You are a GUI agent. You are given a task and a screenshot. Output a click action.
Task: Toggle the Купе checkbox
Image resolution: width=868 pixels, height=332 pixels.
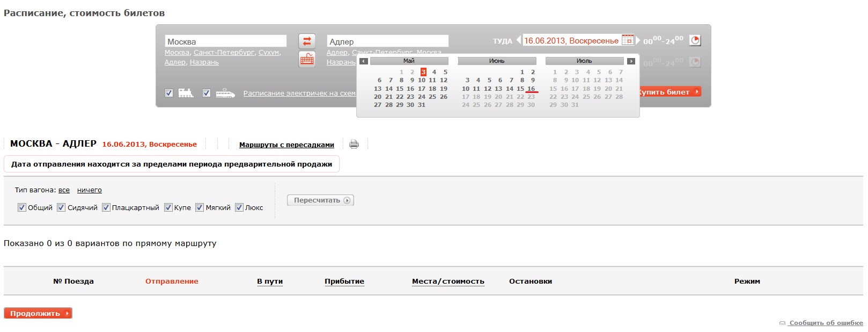tap(168, 207)
